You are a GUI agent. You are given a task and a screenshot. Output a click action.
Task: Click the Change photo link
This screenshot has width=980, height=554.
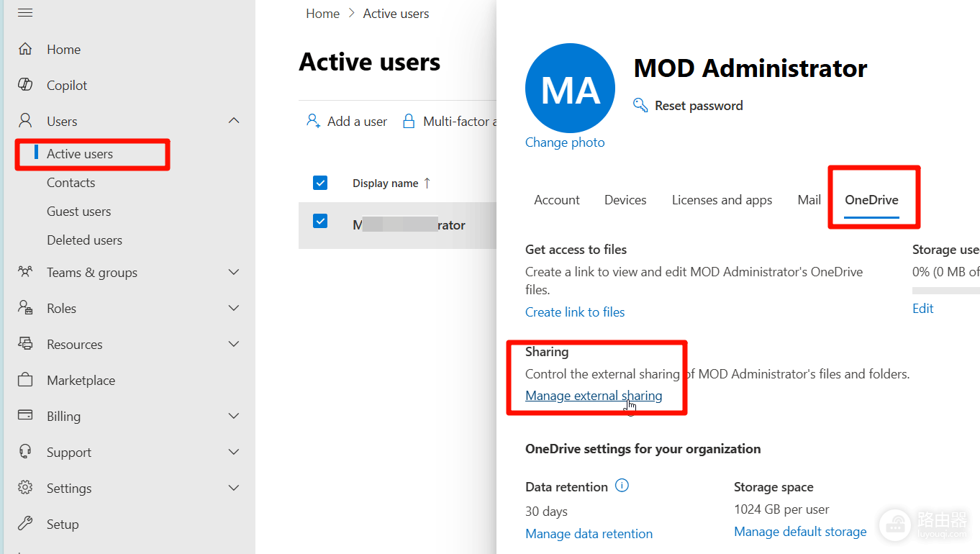(x=565, y=142)
